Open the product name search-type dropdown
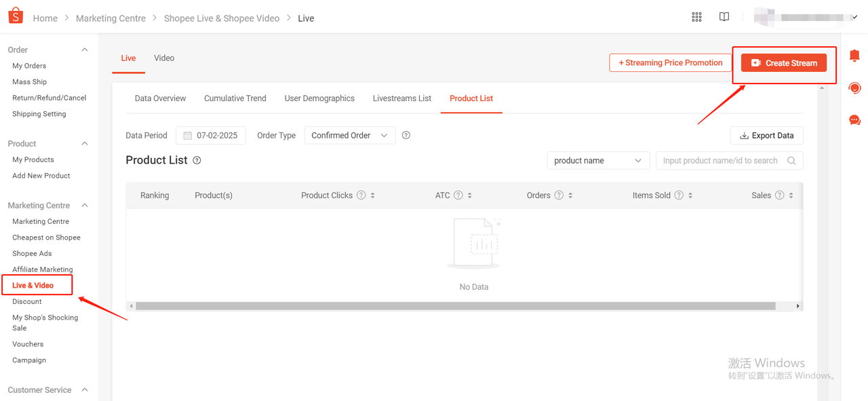Screen dimensions: 868x401 tap(598, 161)
